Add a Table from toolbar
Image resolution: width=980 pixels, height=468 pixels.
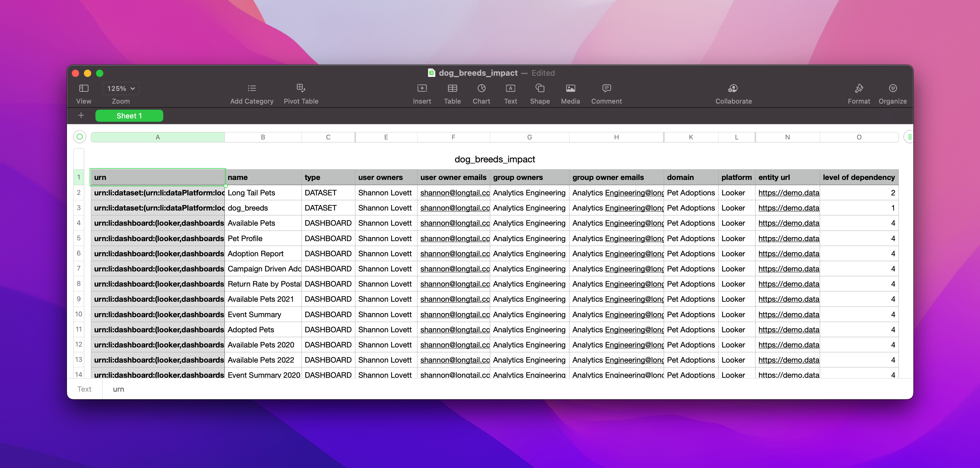[452, 88]
